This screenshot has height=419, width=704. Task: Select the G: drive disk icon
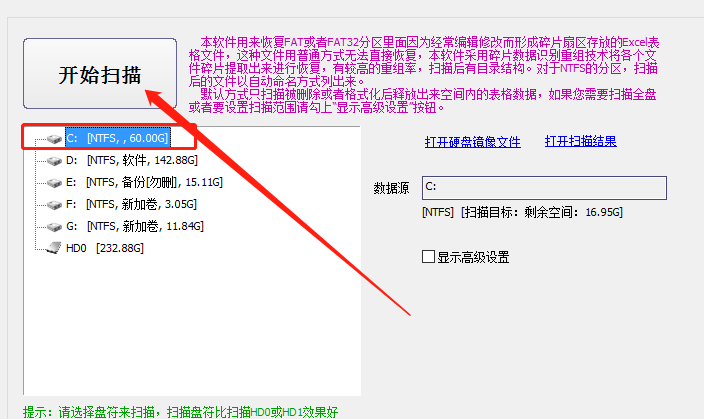tap(54, 227)
